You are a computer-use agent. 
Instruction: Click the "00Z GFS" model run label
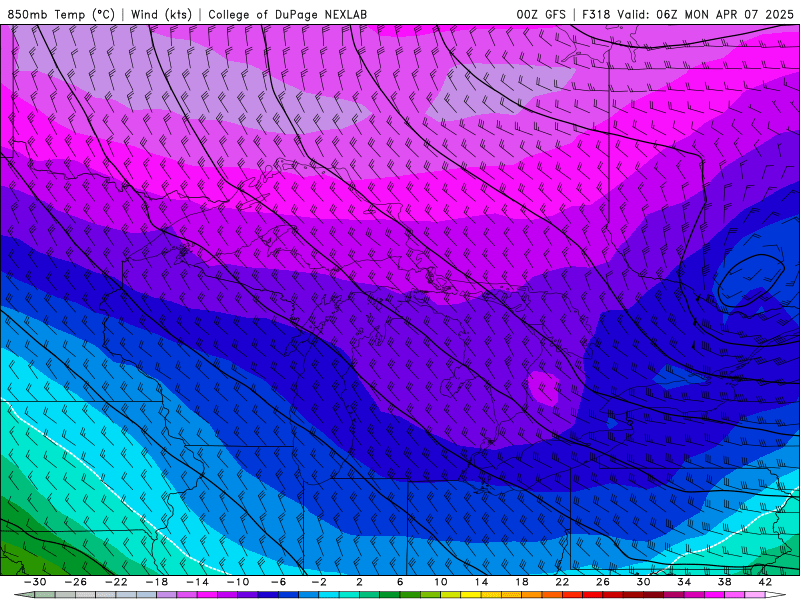pyautogui.click(x=541, y=14)
